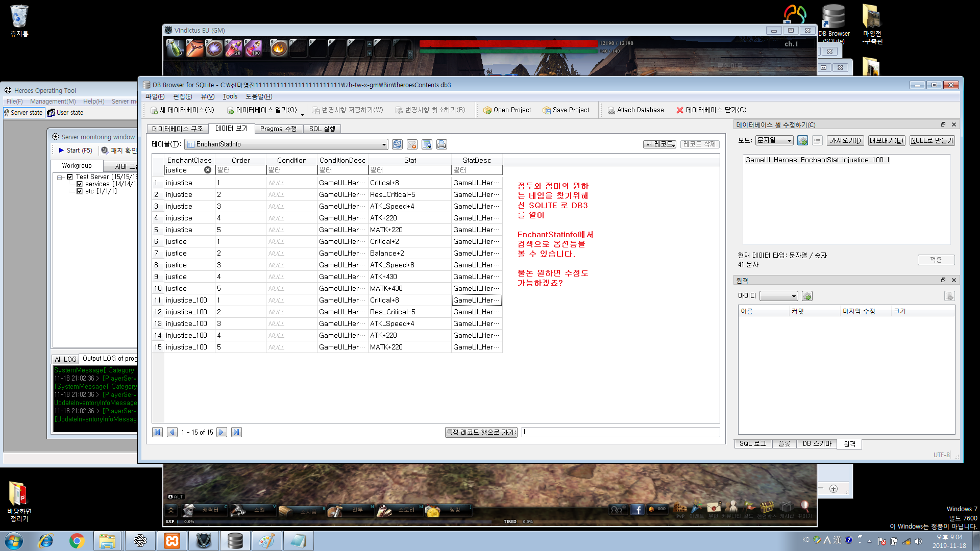The image size is (980, 551).
Task: Switch to the 데이터베이스 구조 tab
Action: [x=178, y=129]
